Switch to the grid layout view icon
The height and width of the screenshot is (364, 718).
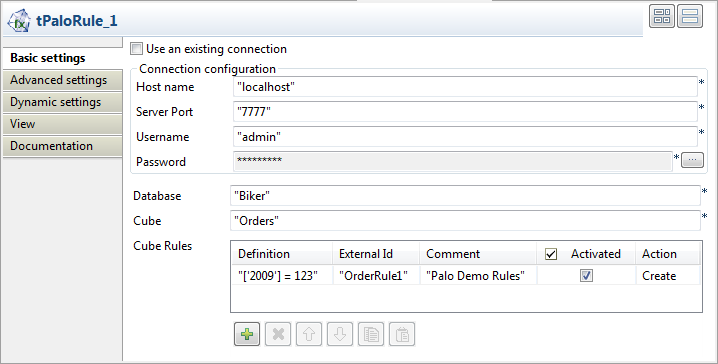point(662,16)
